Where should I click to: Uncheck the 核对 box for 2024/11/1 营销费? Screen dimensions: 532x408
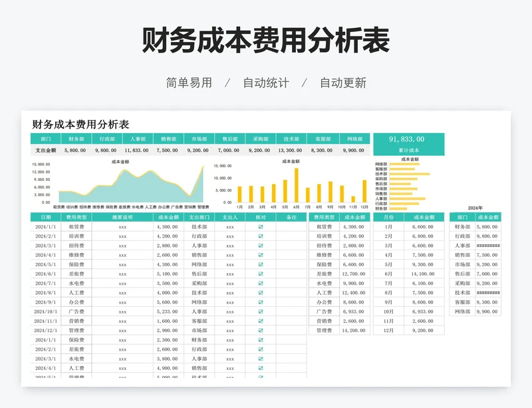click(x=261, y=321)
